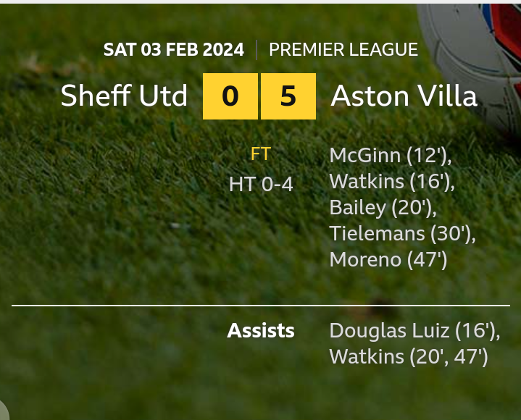Select goalscorer Moreno (47')

coord(388,259)
